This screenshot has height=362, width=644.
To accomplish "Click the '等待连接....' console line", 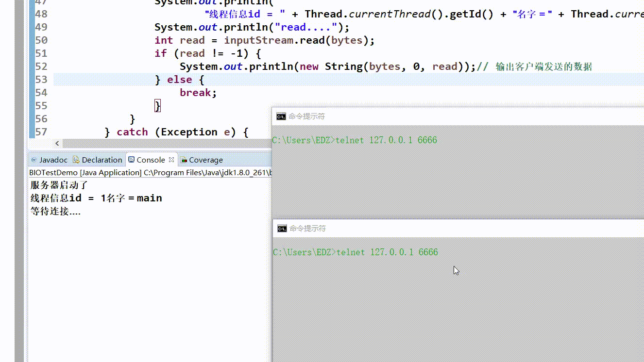I will click(x=55, y=212).
